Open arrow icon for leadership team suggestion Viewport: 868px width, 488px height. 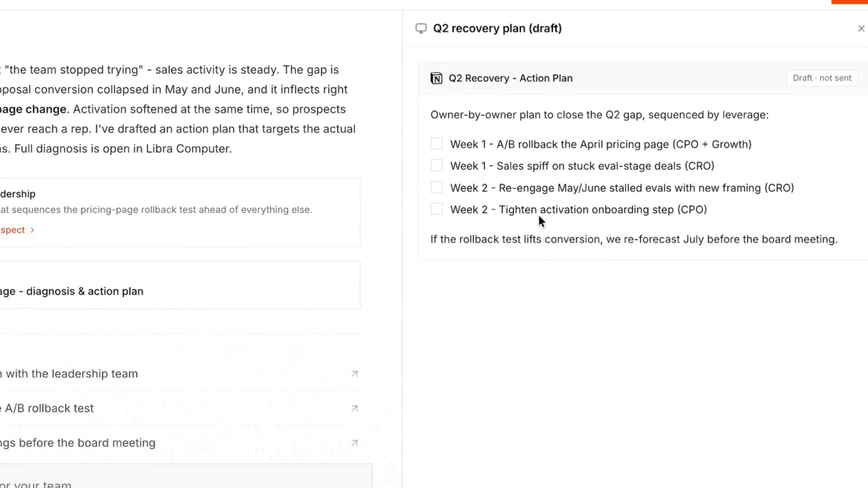(354, 374)
